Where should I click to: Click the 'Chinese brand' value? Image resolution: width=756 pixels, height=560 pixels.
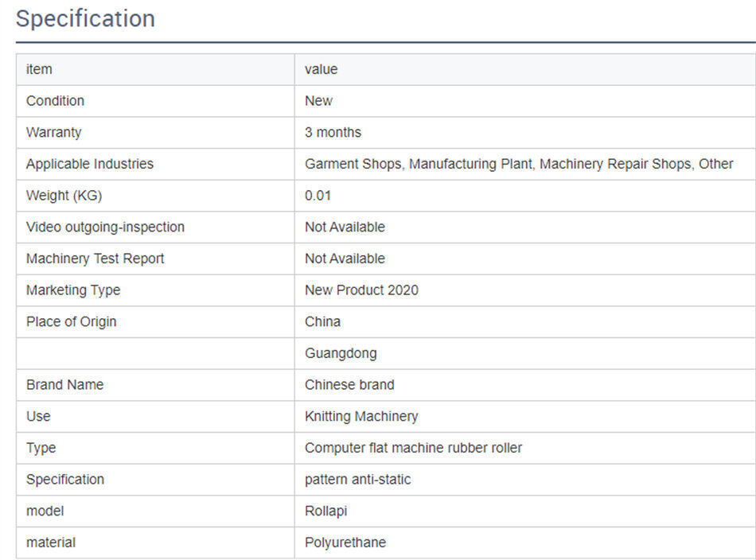tap(349, 385)
